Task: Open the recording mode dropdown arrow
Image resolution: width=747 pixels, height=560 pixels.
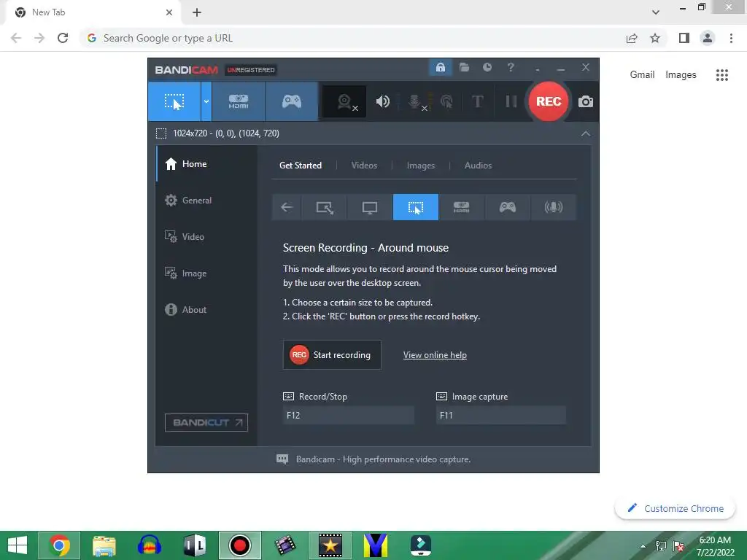Action: pyautogui.click(x=206, y=101)
